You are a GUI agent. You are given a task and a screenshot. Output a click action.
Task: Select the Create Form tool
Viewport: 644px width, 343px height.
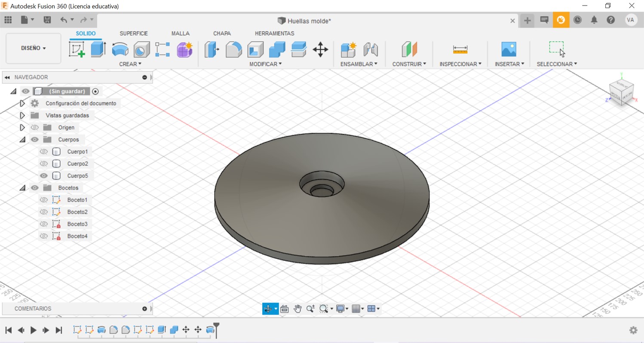[x=184, y=49]
